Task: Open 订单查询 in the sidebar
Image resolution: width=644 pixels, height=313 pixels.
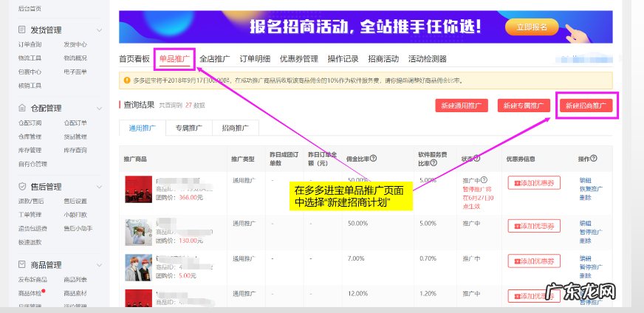Action: [30, 44]
